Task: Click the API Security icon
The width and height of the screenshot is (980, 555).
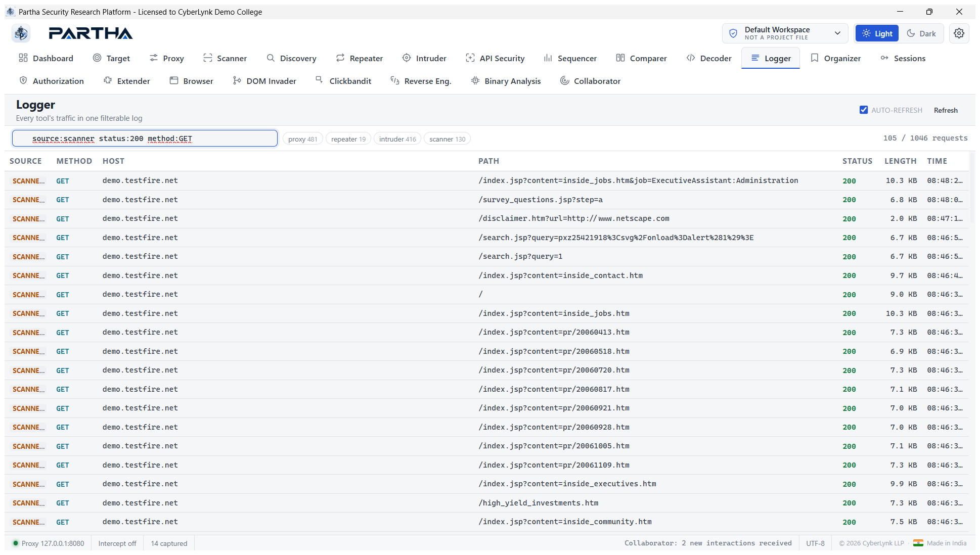Action: [470, 58]
